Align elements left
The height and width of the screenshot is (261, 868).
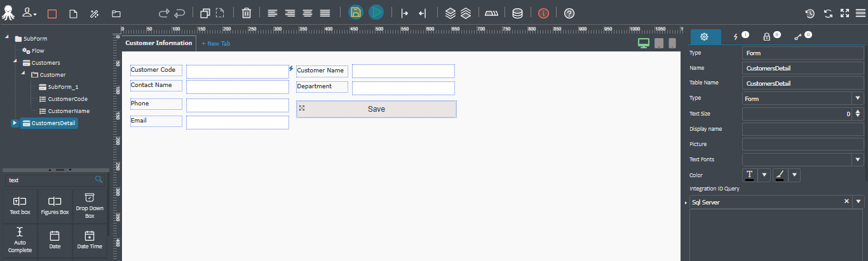[x=272, y=13]
